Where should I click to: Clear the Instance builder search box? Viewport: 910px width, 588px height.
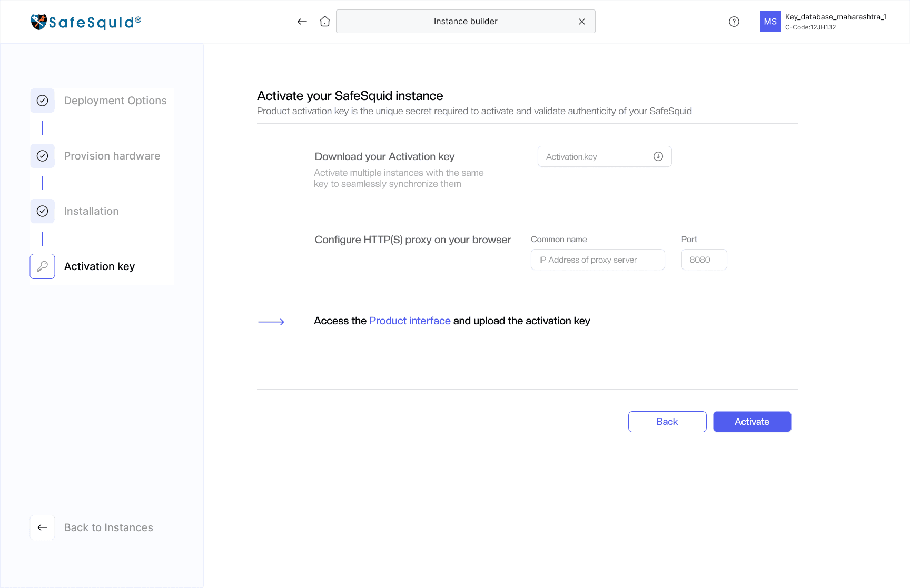pyautogui.click(x=582, y=22)
